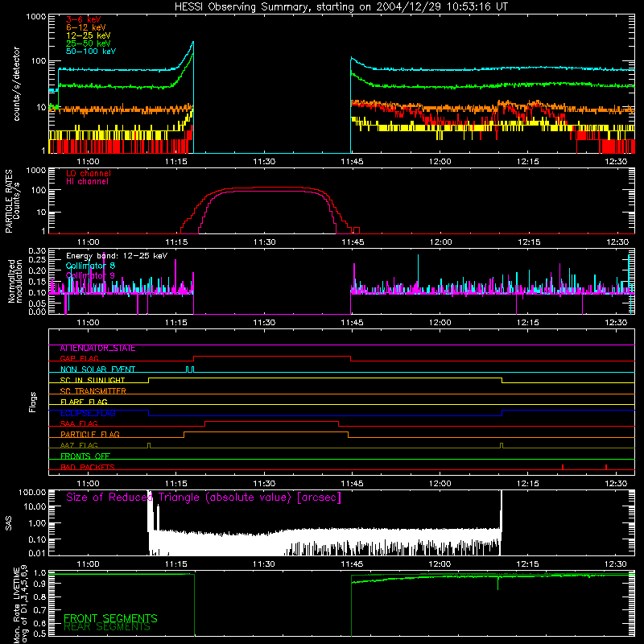Click the Size of Reduced Triangle label
Image resolution: width=644 pixels, height=644 pixels.
pos(204,497)
